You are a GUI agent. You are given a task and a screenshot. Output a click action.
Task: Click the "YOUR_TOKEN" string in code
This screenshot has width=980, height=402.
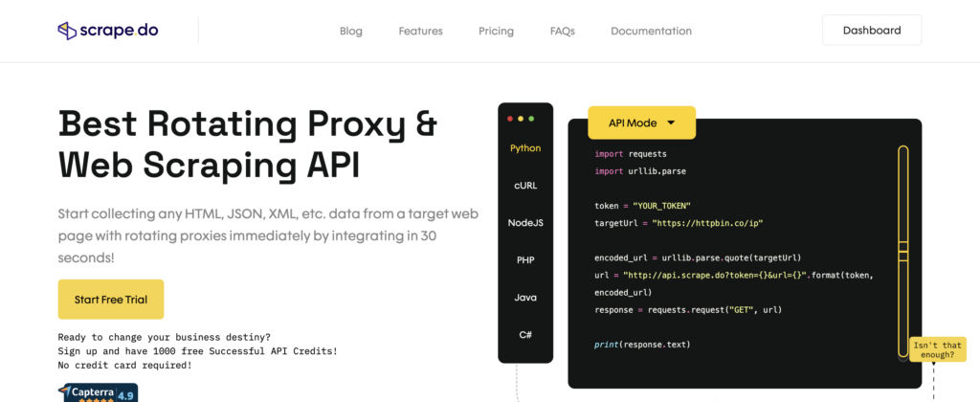coord(662,206)
